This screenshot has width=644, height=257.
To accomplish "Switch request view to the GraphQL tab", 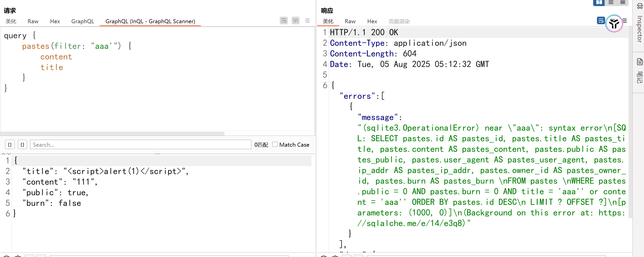I will tap(82, 21).
